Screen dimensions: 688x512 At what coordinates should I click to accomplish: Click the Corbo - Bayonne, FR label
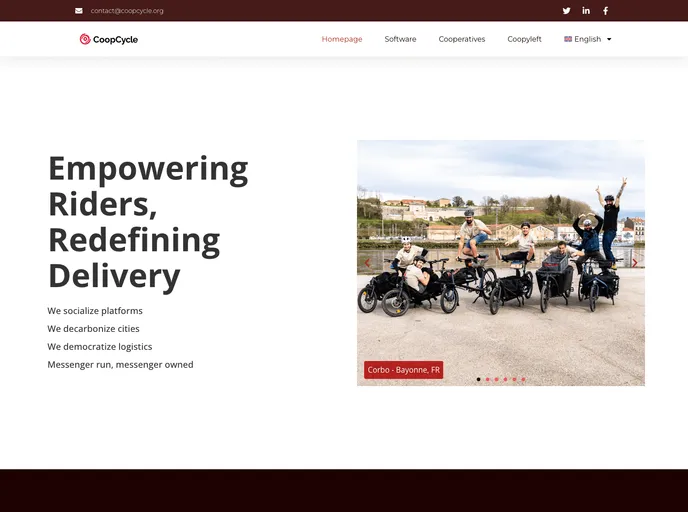(x=404, y=370)
